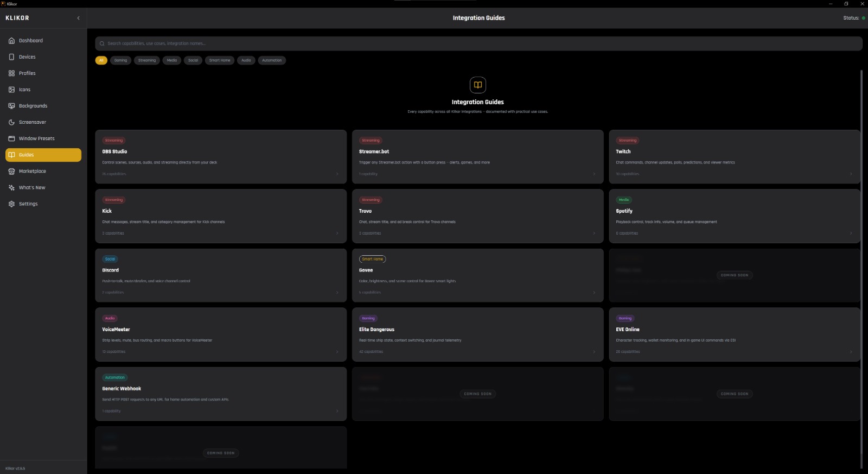Open the Profiles section
The width and height of the screenshot is (868, 474).
pos(43,73)
